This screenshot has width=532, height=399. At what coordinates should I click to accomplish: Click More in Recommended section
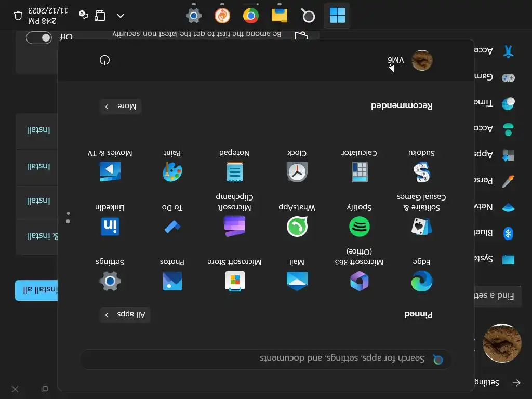(121, 106)
